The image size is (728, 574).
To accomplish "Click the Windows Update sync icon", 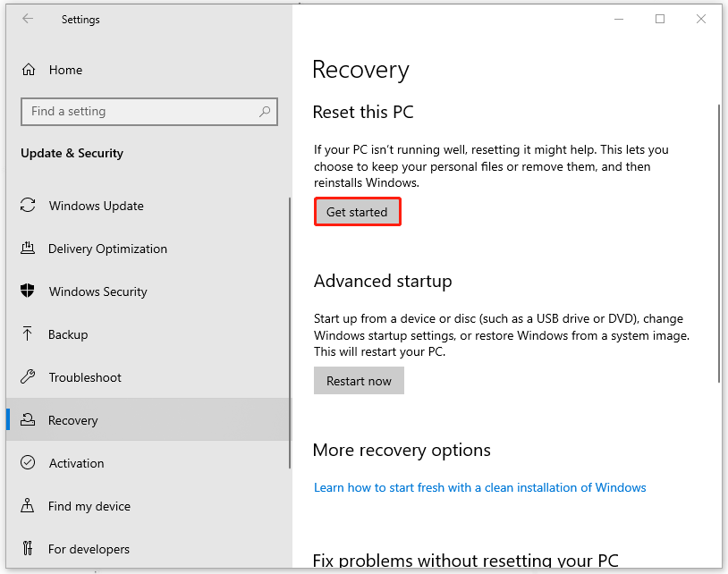I will (28, 206).
